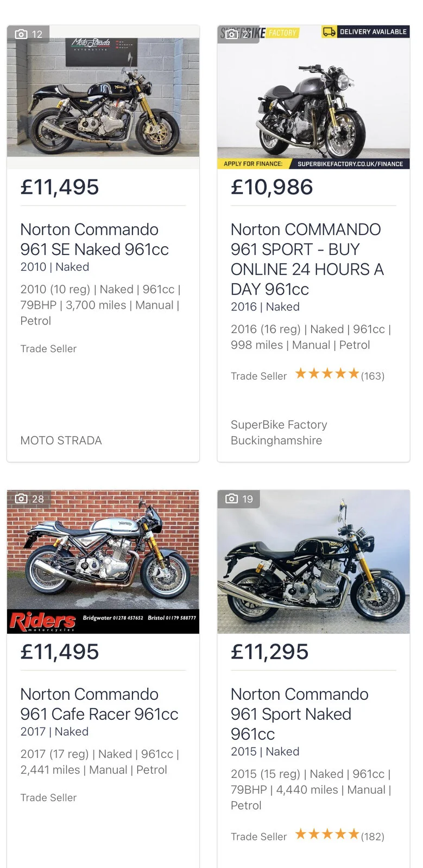This screenshot has width=423, height=868.
Task: Open Norton COMMANDO 961 SPORT listing title
Action: click(307, 259)
